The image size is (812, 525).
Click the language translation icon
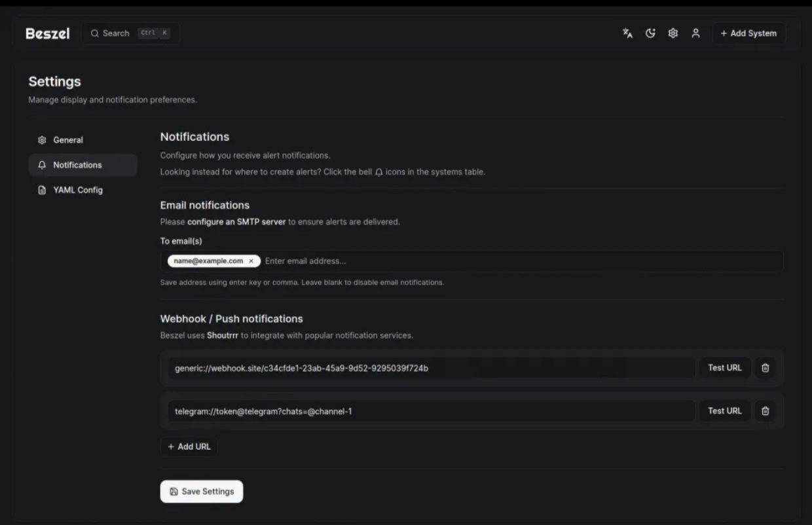(627, 33)
